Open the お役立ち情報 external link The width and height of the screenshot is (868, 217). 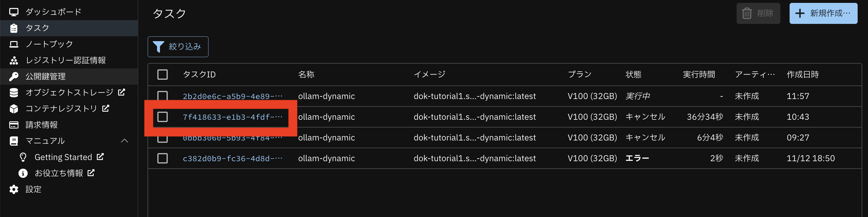[59, 173]
